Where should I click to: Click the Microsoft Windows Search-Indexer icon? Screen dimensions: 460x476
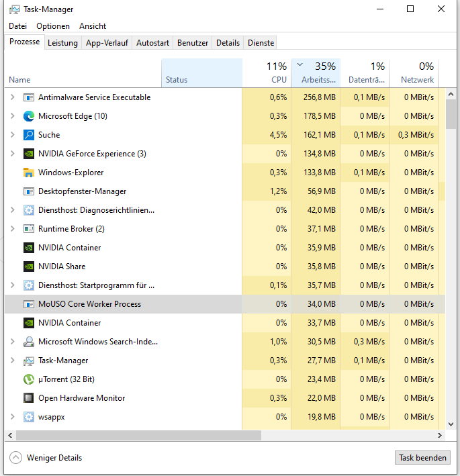[x=29, y=342]
